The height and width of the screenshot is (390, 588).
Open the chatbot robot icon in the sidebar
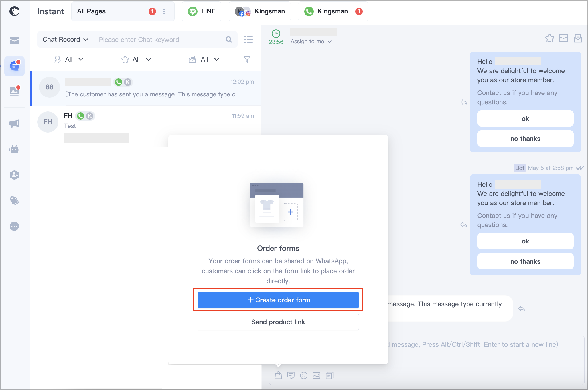pyautogui.click(x=14, y=149)
